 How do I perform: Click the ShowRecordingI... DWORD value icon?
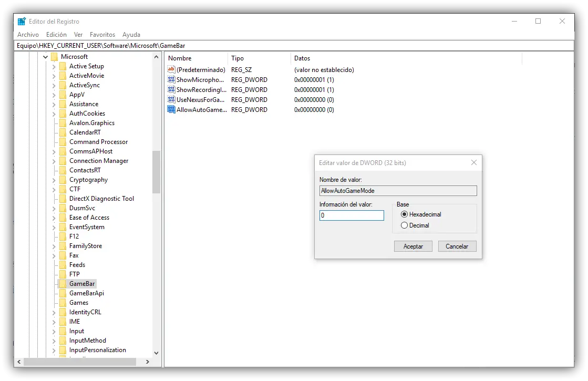[x=171, y=90]
